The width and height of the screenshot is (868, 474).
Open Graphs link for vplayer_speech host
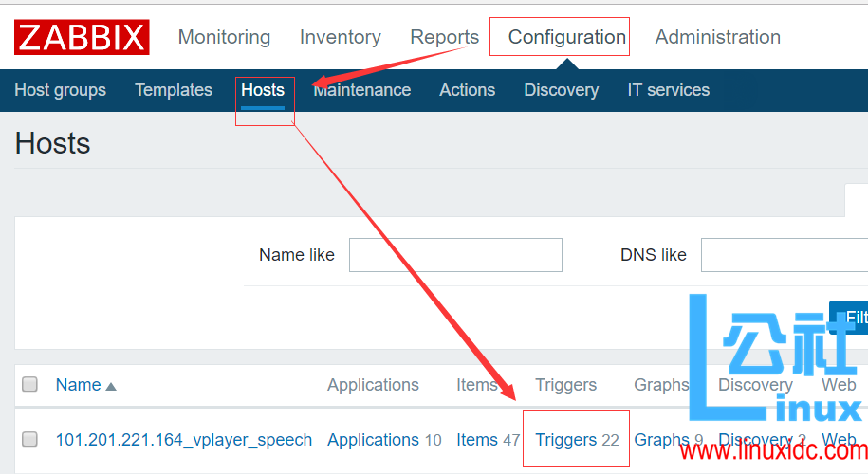tap(661, 440)
